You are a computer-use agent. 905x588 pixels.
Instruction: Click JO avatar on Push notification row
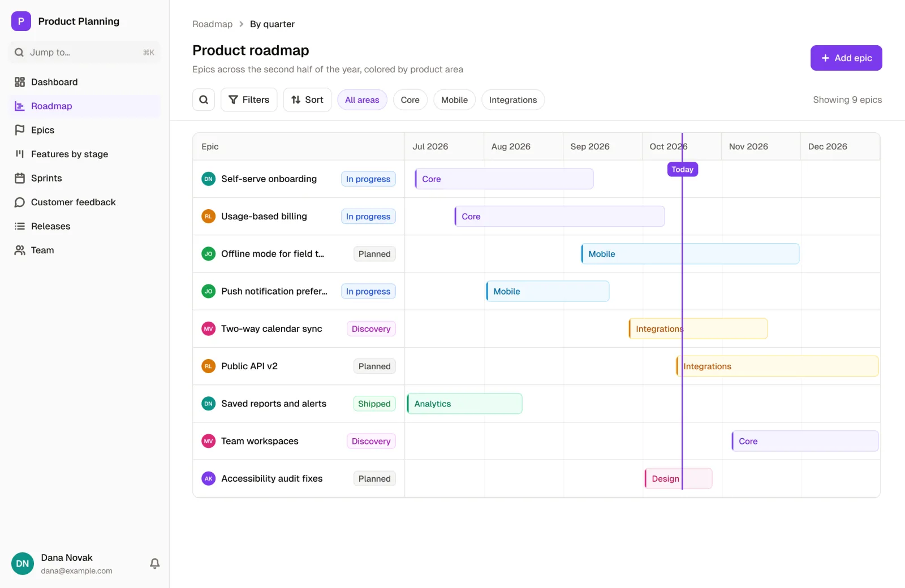click(209, 291)
